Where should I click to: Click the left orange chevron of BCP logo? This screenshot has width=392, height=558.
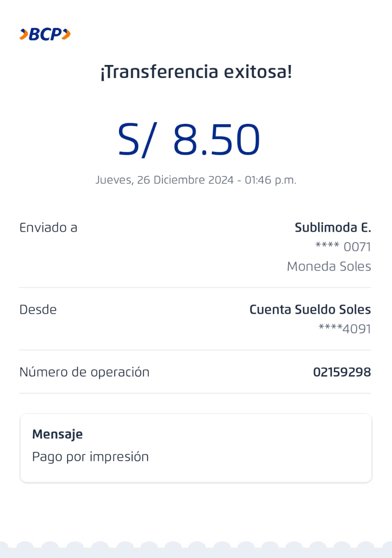coord(24,34)
